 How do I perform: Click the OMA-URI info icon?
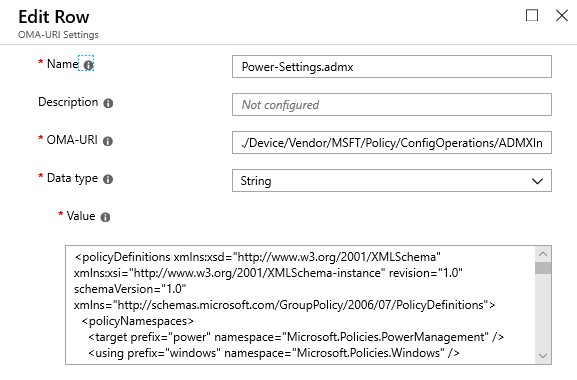tap(107, 141)
